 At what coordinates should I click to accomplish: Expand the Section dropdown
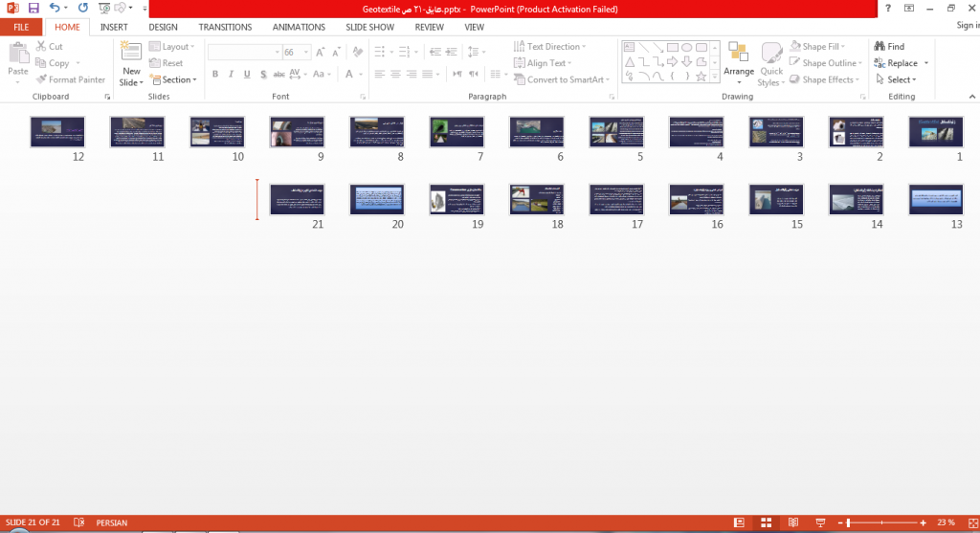tap(173, 79)
